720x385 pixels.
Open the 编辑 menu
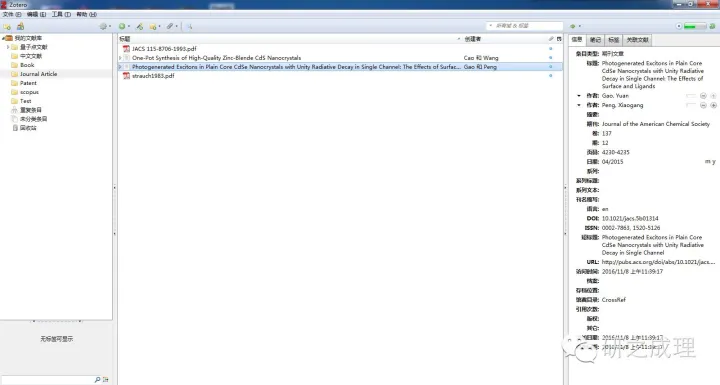(x=36, y=14)
